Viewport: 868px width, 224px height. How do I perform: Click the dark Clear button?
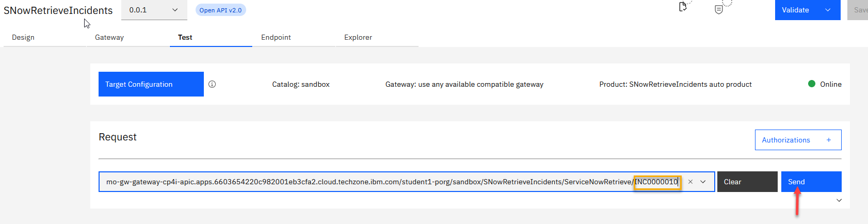(x=747, y=182)
